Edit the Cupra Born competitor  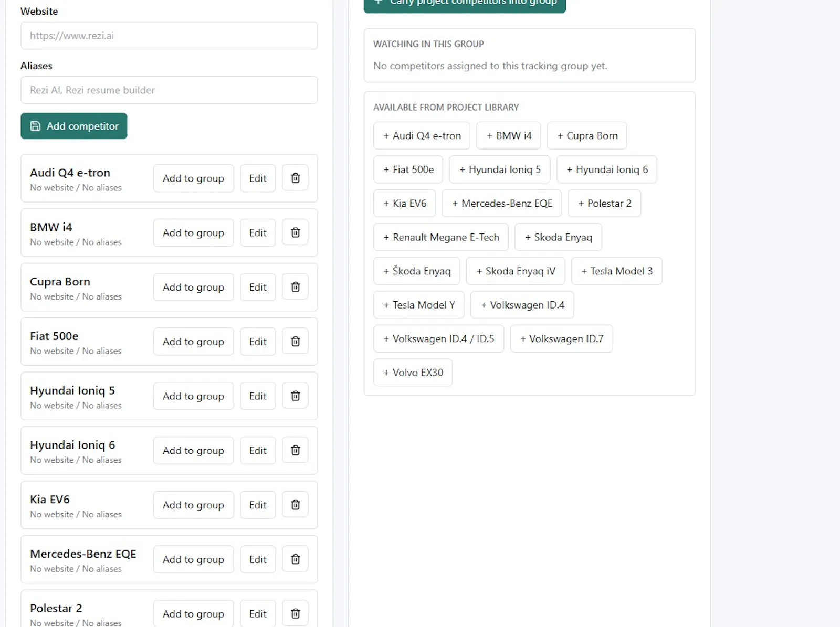pyautogui.click(x=258, y=287)
